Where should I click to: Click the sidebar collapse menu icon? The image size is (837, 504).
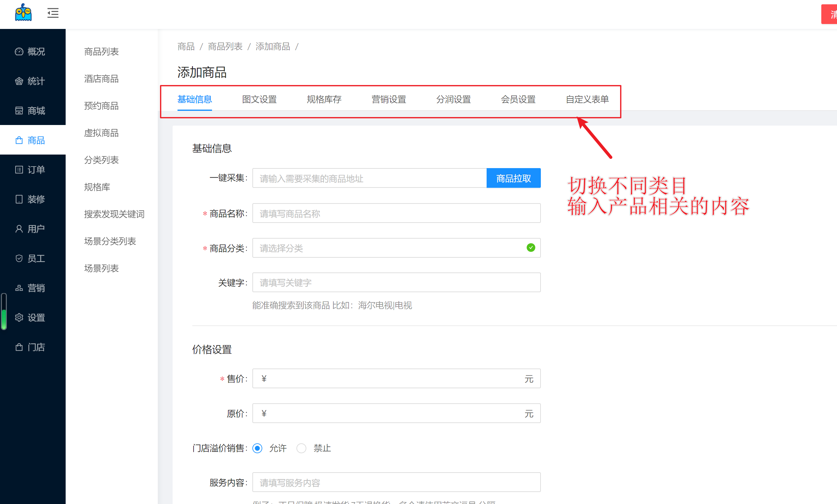tap(53, 13)
